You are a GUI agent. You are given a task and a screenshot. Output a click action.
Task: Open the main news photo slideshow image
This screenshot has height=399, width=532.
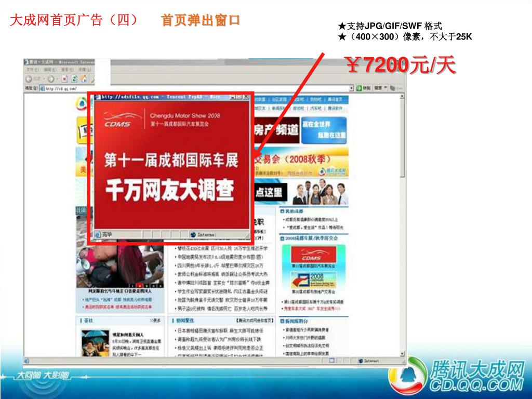[x=120, y=265]
